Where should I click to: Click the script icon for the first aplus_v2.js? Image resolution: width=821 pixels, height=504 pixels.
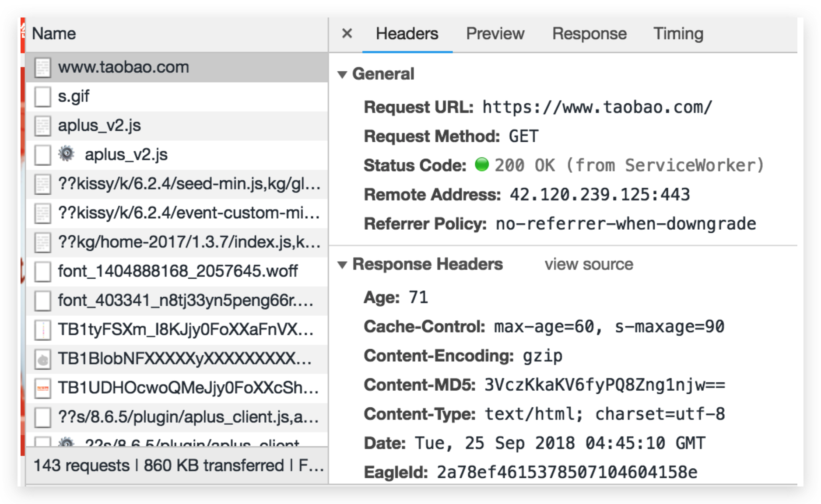(43, 126)
